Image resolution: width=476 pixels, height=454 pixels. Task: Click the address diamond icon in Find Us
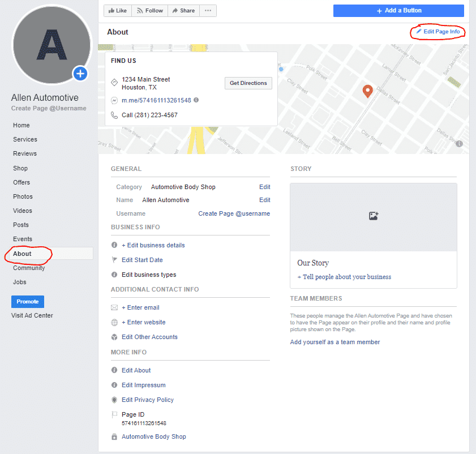(114, 82)
